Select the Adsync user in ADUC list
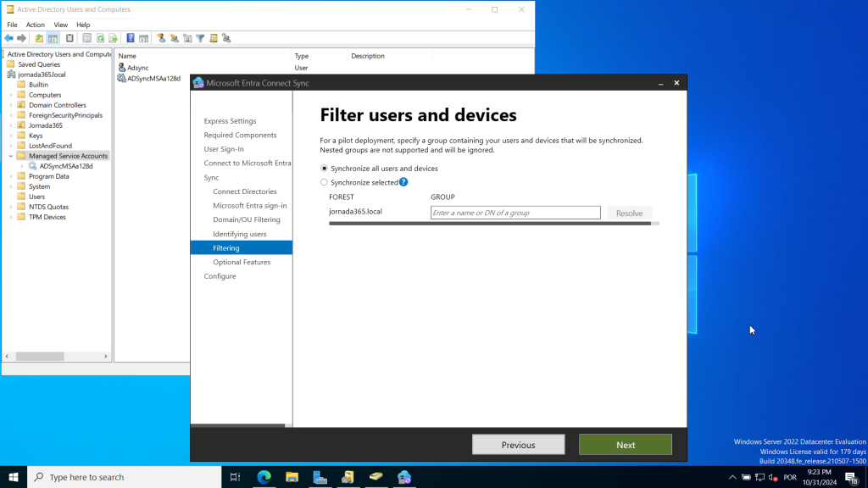The height and width of the screenshot is (488, 868). [x=138, y=68]
